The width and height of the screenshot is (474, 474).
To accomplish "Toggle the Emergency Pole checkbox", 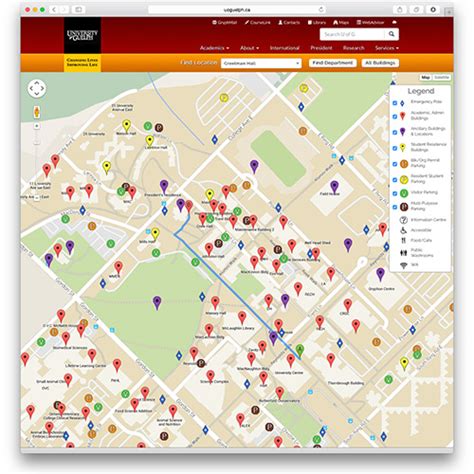I will click(x=395, y=103).
